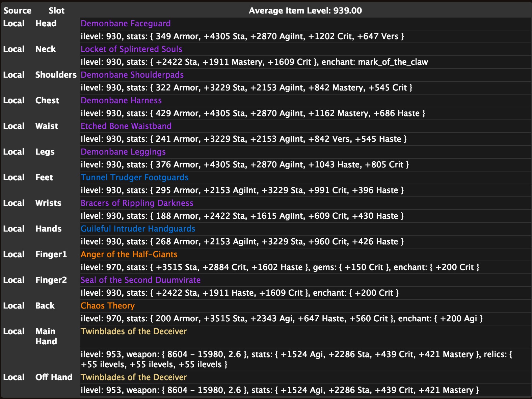Click weapon stats line with relics +55 ilevels

(296, 360)
